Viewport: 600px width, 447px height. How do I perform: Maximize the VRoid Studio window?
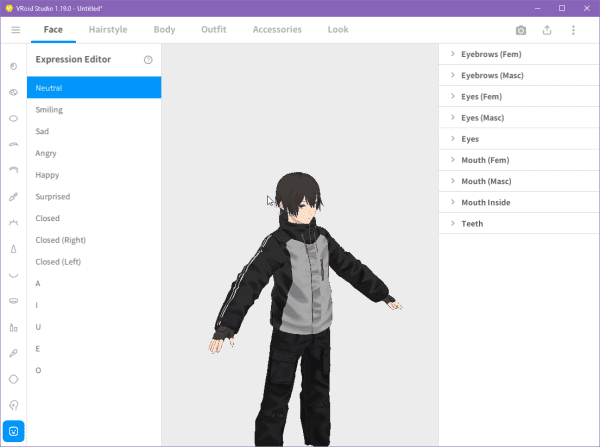tap(562, 8)
